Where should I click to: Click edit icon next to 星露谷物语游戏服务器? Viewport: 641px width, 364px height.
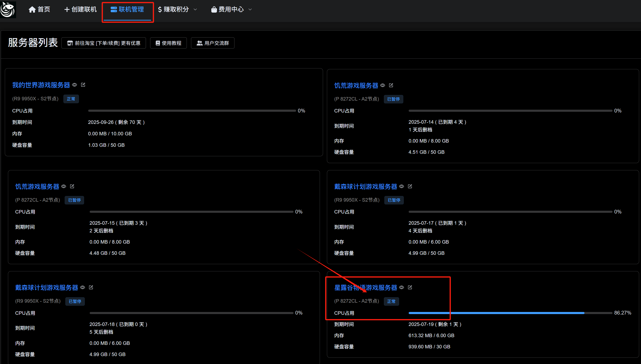click(410, 287)
